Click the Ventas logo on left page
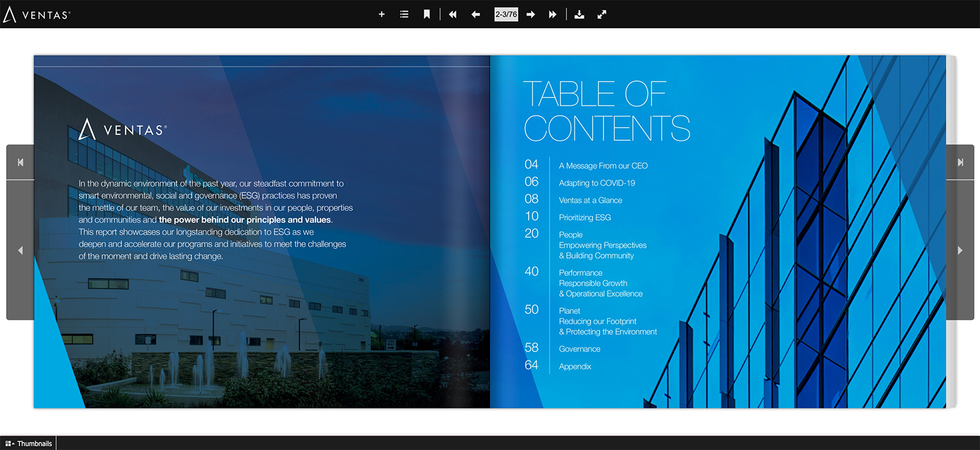This screenshot has height=450, width=980. click(123, 129)
